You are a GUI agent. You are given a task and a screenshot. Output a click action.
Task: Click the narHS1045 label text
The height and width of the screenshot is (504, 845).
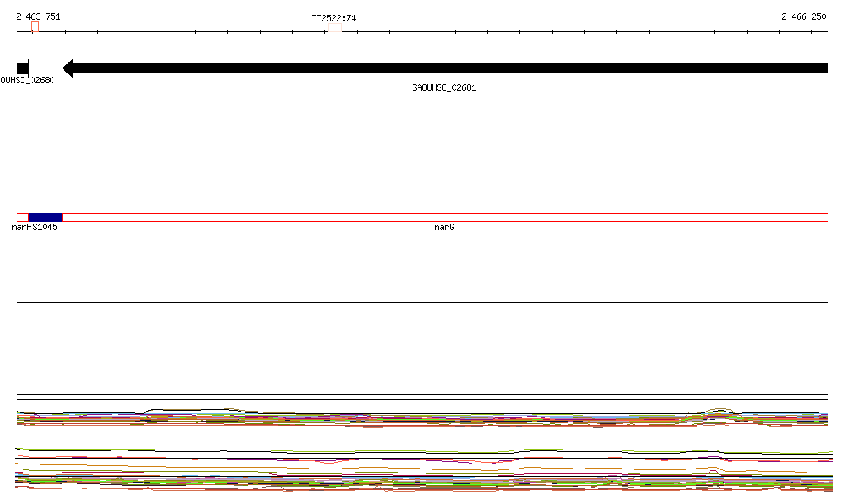[x=35, y=227]
